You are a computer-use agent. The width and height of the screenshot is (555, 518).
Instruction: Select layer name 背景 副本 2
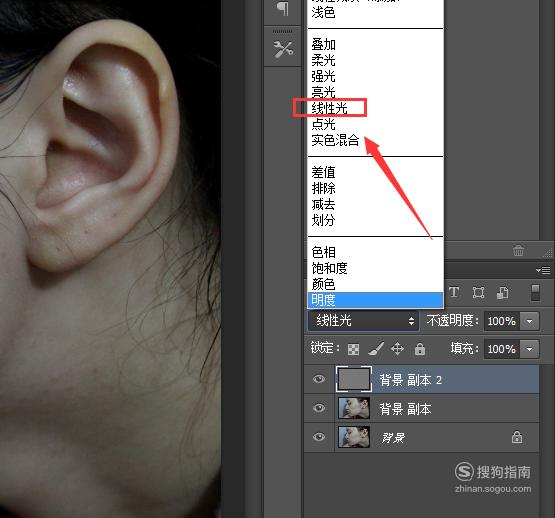tap(411, 380)
